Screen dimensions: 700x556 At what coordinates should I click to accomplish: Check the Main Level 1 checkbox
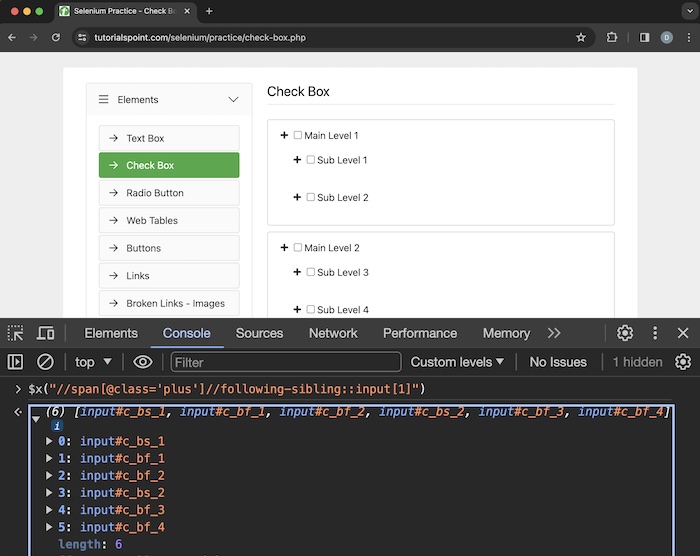coord(298,135)
